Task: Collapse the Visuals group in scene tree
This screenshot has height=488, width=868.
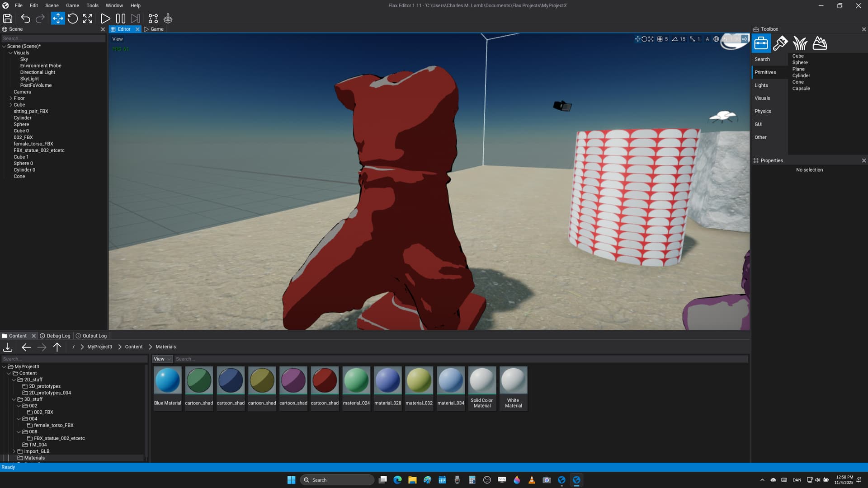Action: (x=11, y=53)
